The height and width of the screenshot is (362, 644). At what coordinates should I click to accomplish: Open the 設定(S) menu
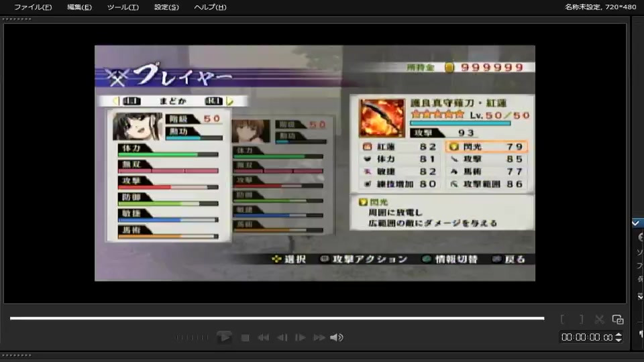pos(166,7)
